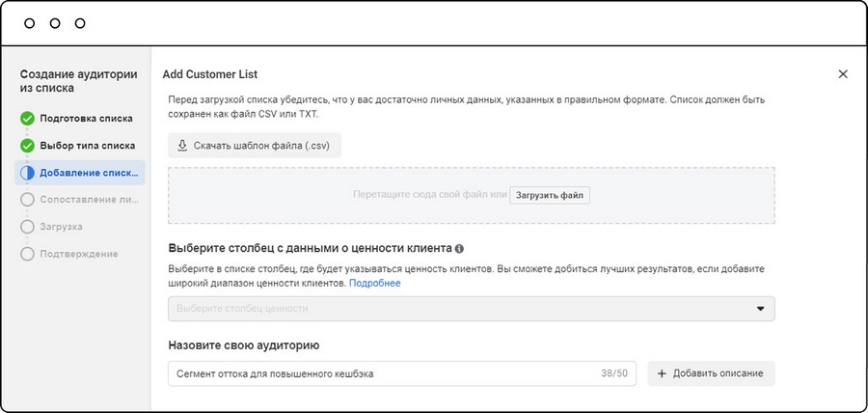Image resolution: width=868 pixels, height=413 pixels.
Task: Close the Add Customer List dialog
Action: 843,74
